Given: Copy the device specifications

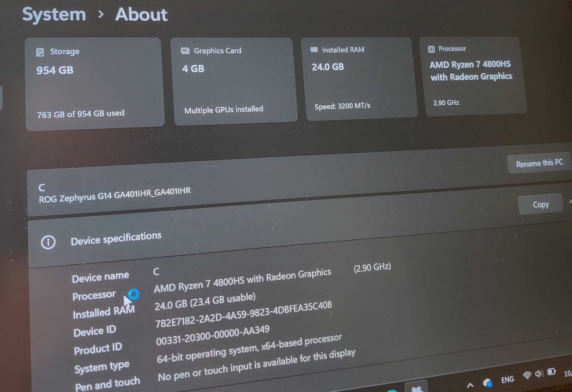Looking at the screenshot, I should [x=541, y=204].
